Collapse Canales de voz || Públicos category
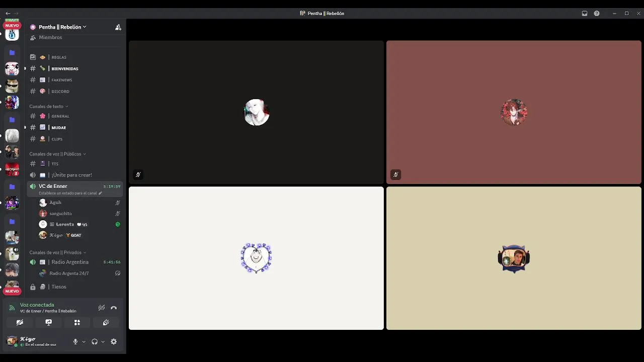Viewport: 644px width, 362px height. point(57,154)
